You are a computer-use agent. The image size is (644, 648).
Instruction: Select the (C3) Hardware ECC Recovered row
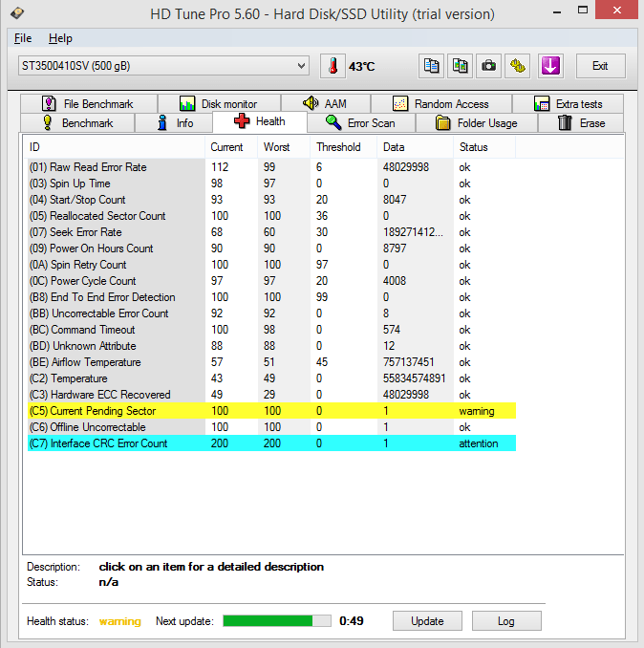coord(271,395)
